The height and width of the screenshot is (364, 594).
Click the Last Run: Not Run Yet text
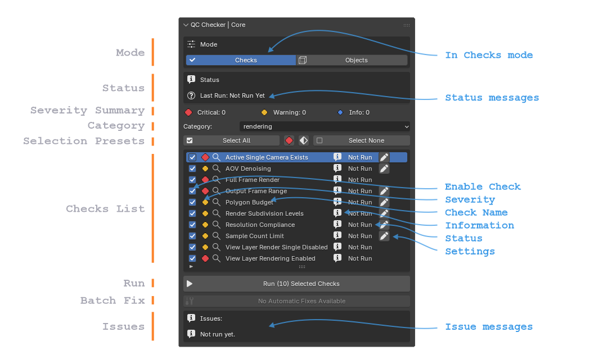(x=232, y=95)
